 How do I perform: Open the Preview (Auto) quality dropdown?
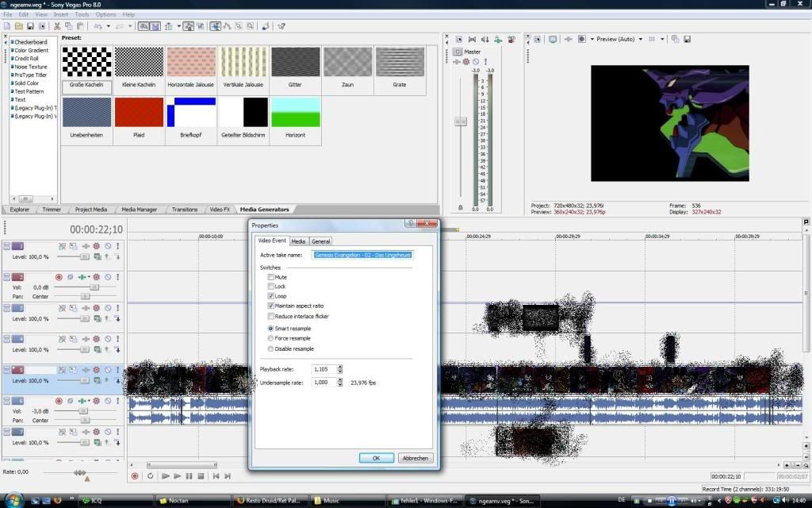pyautogui.click(x=641, y=39)
